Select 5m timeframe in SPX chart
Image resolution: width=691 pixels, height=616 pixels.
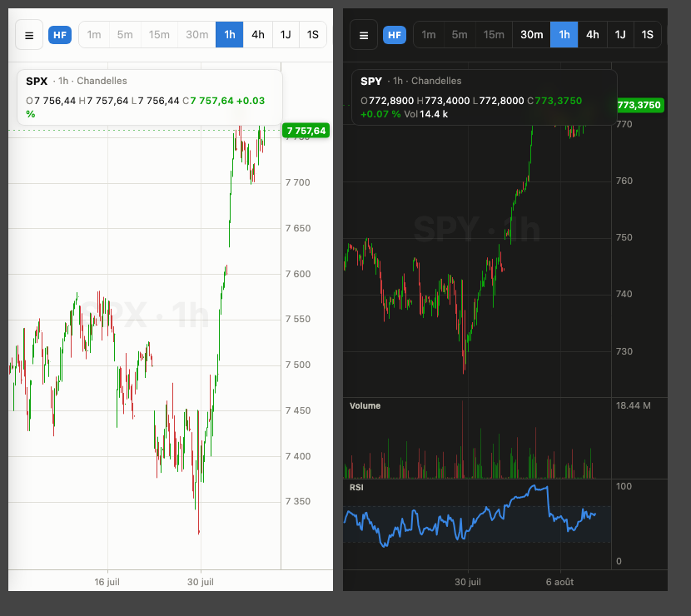tap(125, 35)
